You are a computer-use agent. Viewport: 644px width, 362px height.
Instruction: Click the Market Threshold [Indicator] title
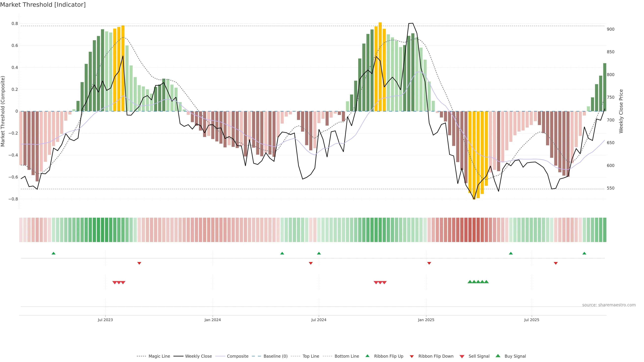[43, 5]
